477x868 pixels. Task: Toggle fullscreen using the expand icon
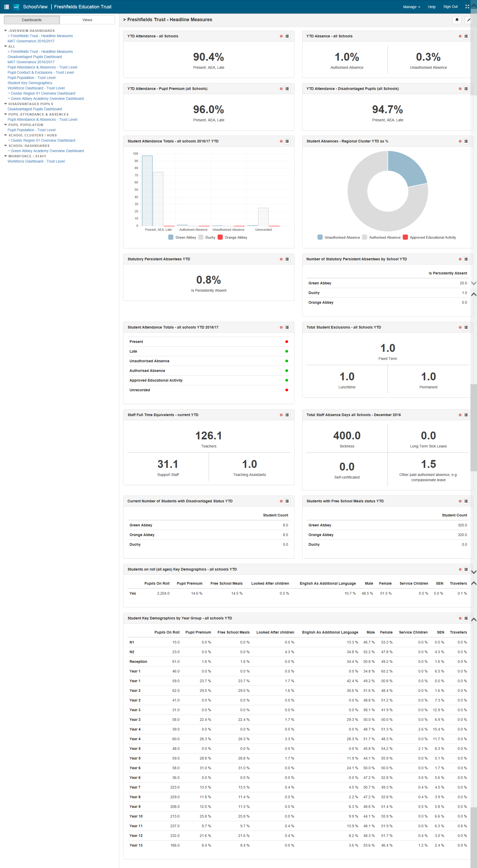pyautogui.click(x=467, y=7)
